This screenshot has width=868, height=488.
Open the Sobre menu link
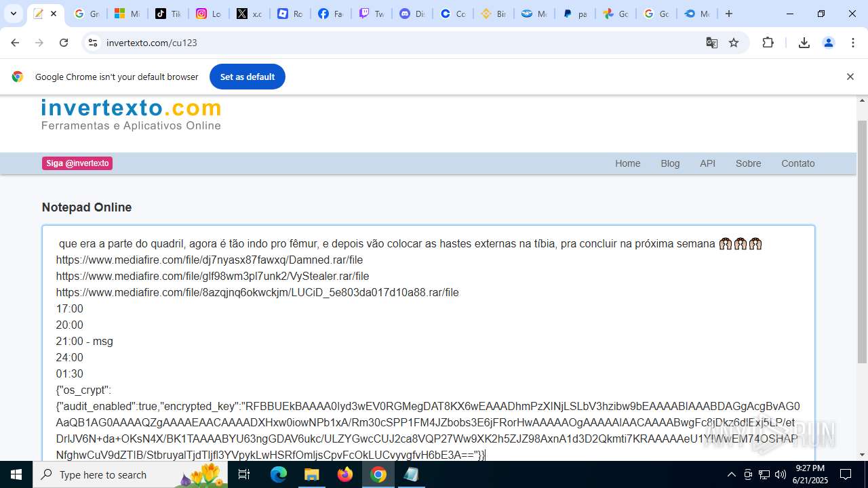(x=749, y=163)
